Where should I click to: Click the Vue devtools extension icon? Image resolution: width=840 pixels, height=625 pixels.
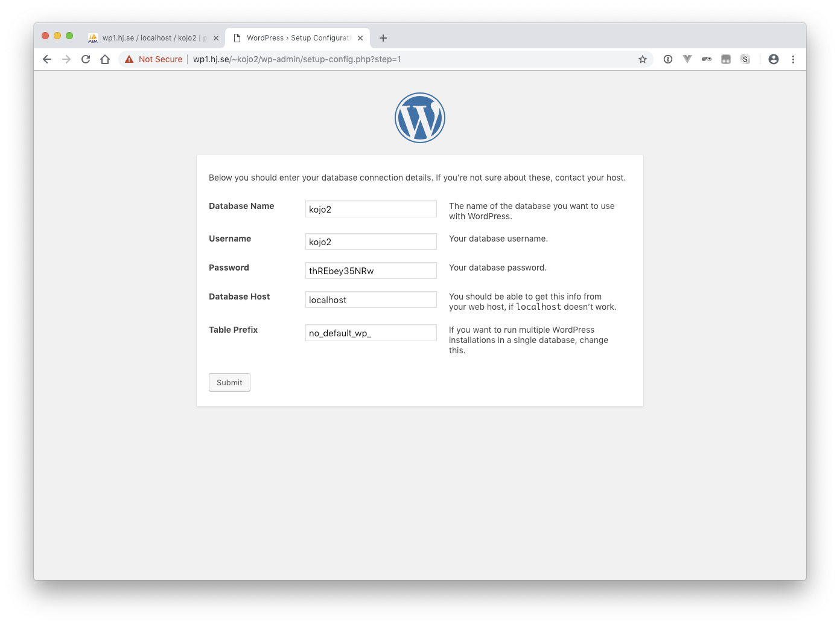[x=687, y=59]
